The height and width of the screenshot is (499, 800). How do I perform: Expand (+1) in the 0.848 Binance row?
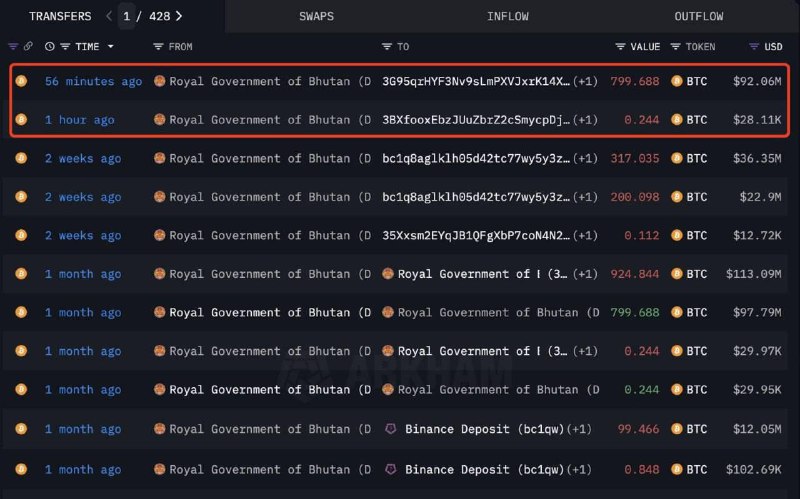[579, 469]
